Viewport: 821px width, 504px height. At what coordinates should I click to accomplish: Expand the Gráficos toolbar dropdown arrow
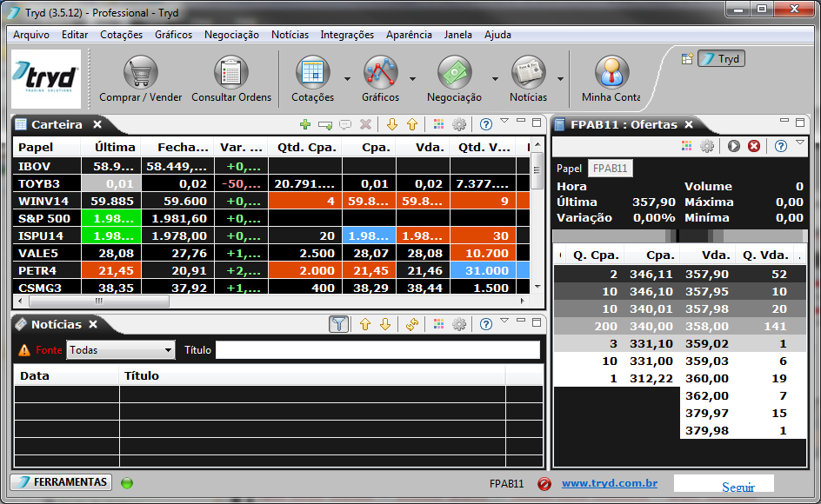pos(412,79)
